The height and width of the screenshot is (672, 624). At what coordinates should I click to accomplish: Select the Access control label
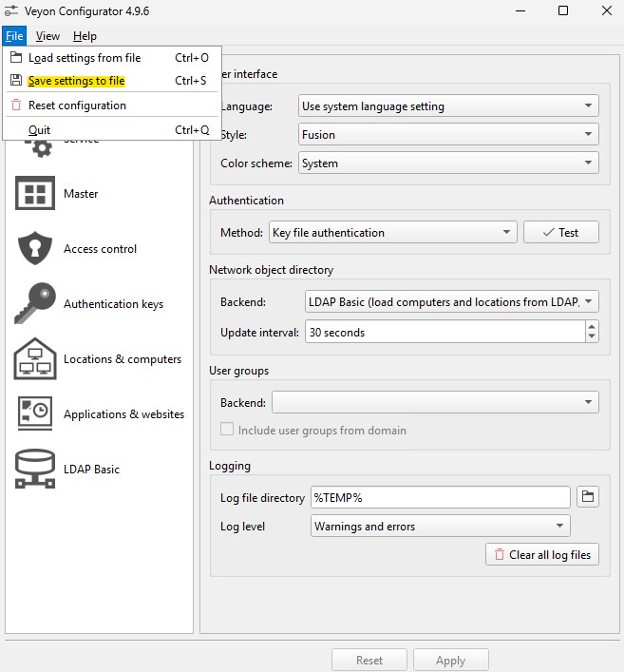(x=101, y=249)
